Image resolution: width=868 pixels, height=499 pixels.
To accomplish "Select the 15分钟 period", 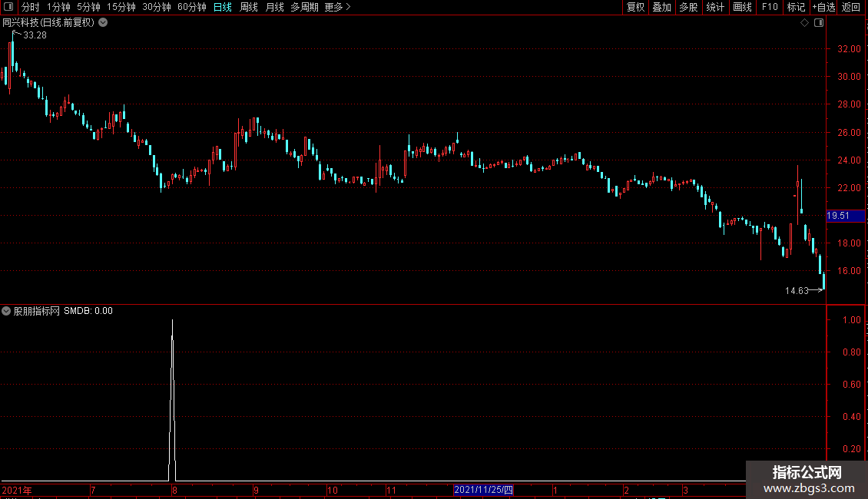I will (121, 7).
